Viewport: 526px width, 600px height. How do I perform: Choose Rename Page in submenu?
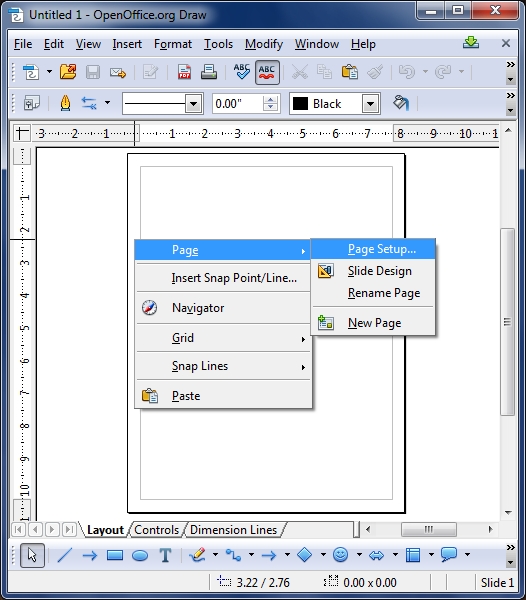point(373,293)
